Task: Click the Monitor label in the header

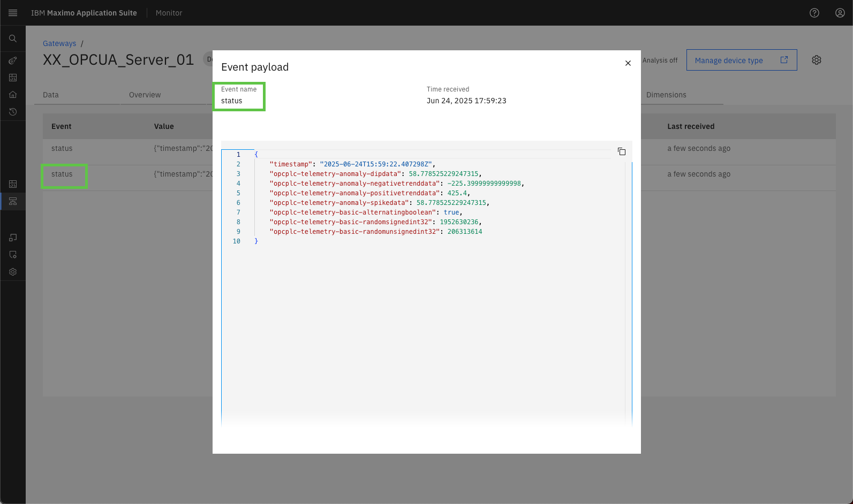Action: point(169,13)
